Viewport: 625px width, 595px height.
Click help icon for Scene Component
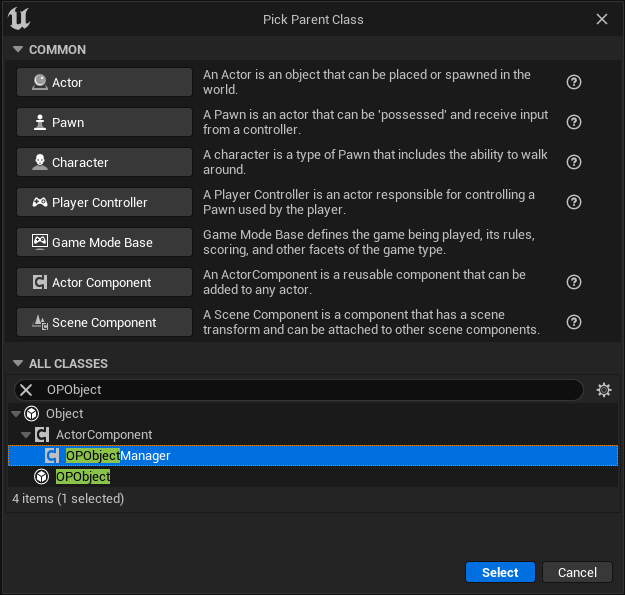tap(574, 322)
